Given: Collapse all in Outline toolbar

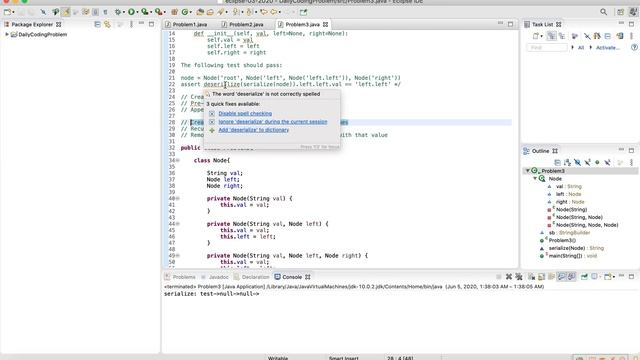Looking at the screenshot, I should [x=557, y=162].
